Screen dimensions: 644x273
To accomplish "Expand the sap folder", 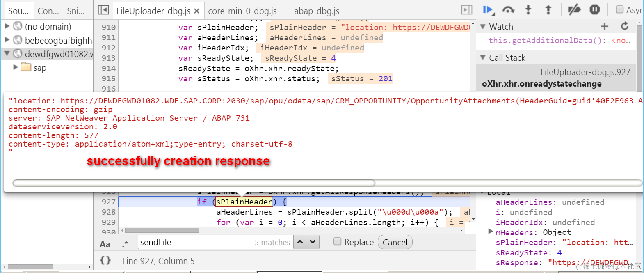I will [x=16, y=67].
